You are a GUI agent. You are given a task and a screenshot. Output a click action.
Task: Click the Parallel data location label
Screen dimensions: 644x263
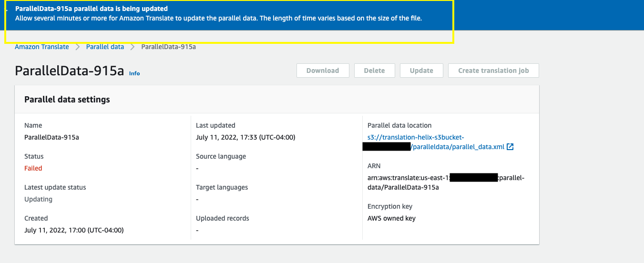pyautogui.click(x=399, y=125)
